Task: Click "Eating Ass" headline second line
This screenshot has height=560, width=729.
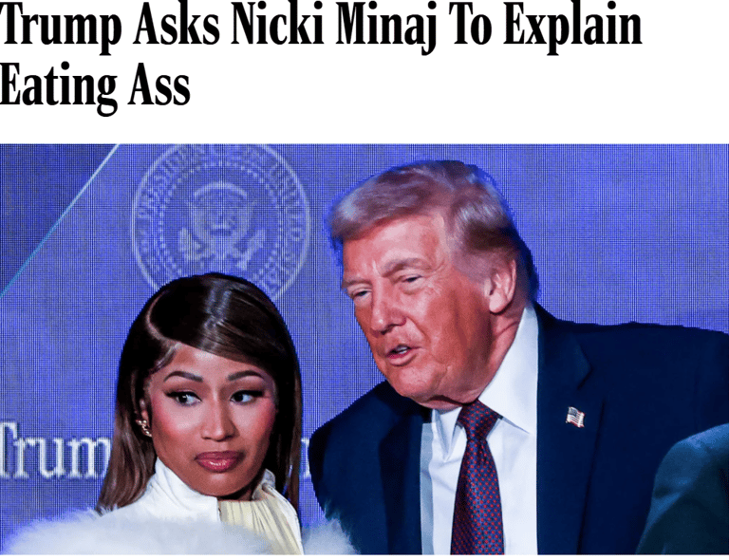Action: 95,87
